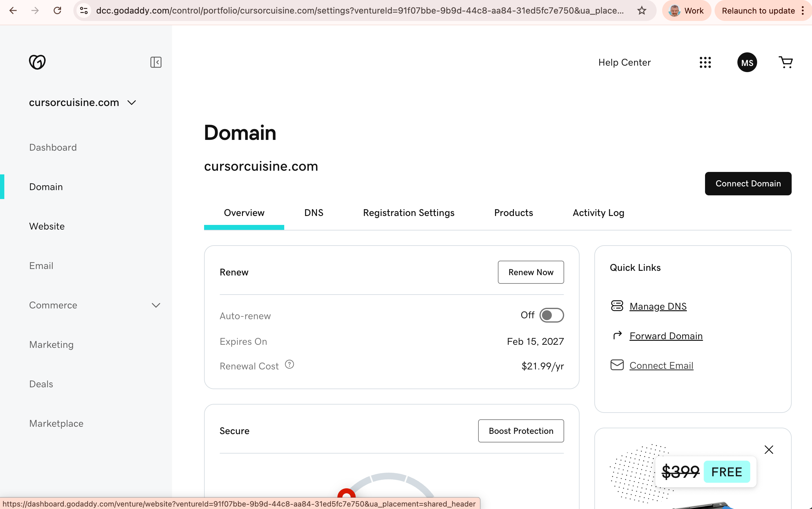Open the apps grid menu icon
812x509 pixels.
click(x=705, y=62)
